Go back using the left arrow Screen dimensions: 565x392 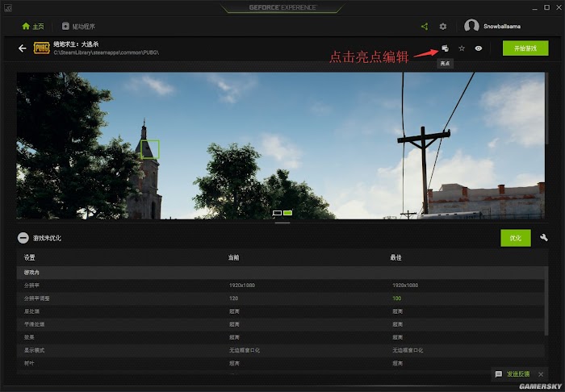click(23, 48)
